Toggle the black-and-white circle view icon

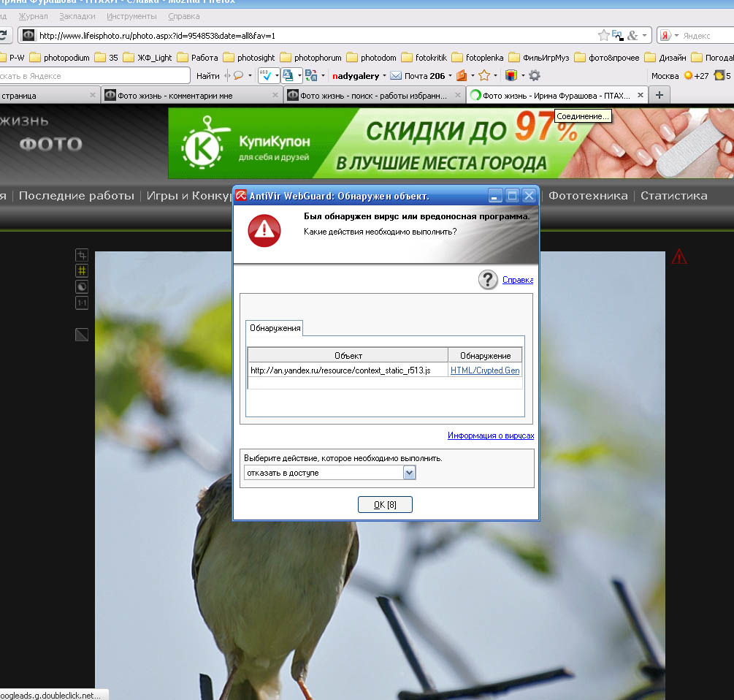(82, 286)
